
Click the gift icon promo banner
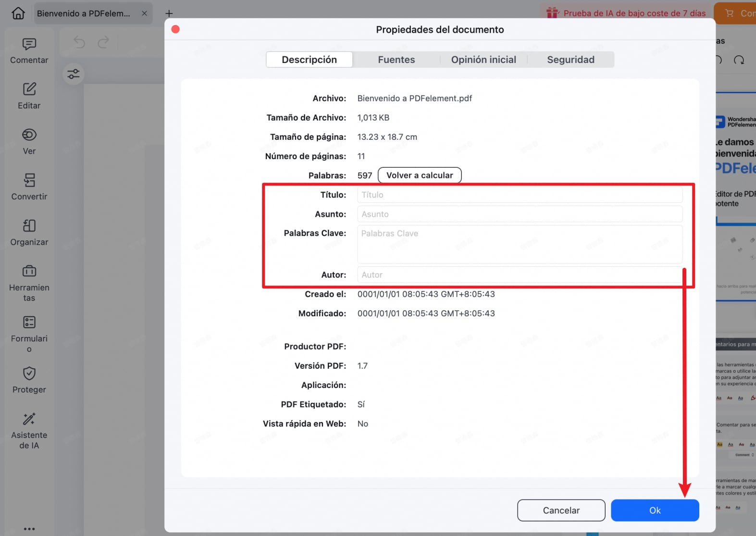pos(553,13)
